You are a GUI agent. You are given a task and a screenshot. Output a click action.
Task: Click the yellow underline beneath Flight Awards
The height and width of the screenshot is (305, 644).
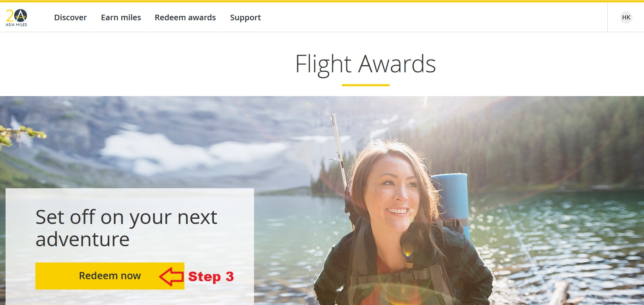[365, 85]
